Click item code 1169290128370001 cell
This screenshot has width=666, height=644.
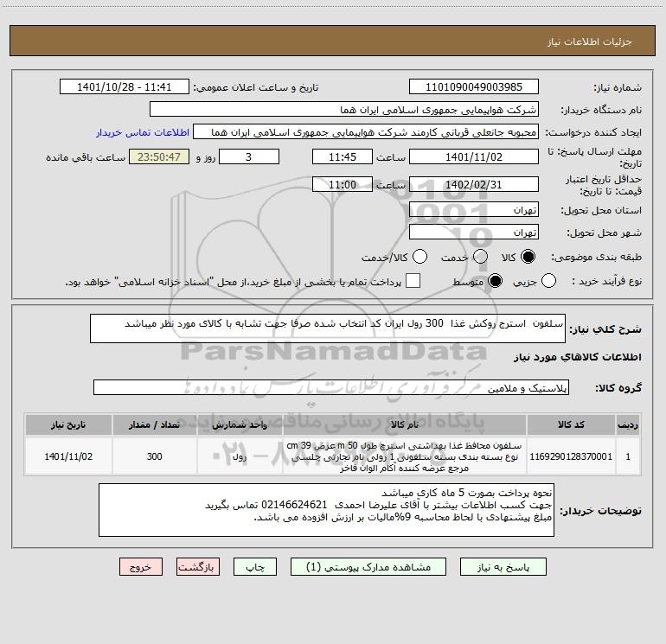tap(571, 456)
